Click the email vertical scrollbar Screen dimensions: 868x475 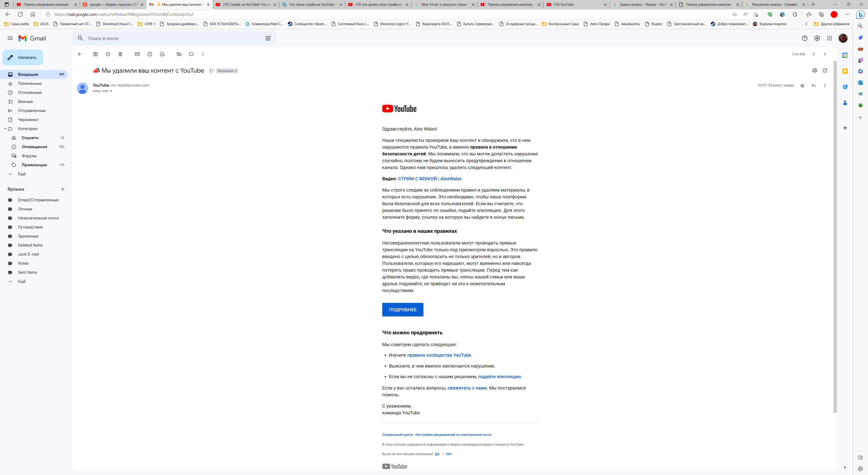[835, 237]
